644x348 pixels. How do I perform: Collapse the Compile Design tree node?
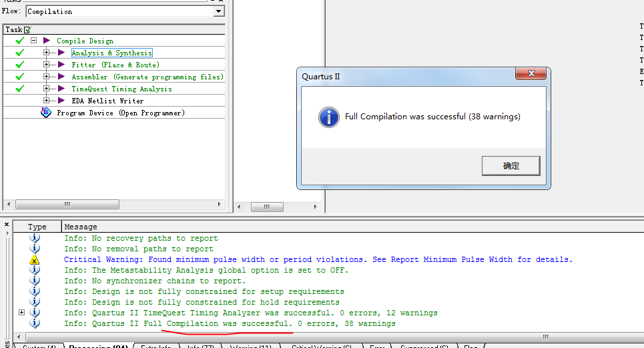pos(33,41)
